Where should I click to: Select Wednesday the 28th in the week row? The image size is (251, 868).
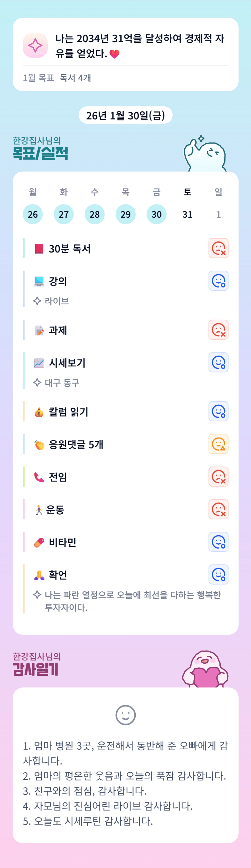(x=95, y=214)
